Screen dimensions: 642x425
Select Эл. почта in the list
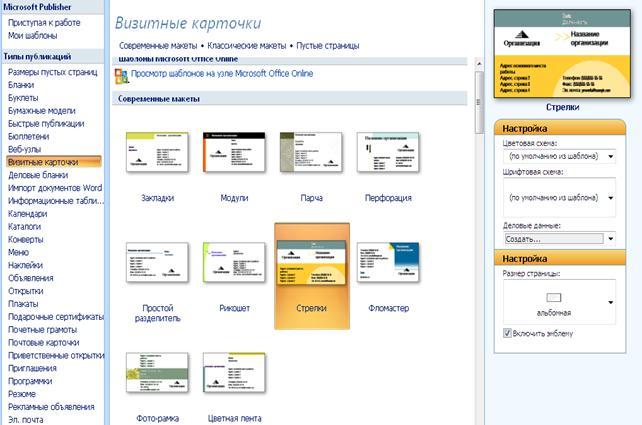pos(25,420)
